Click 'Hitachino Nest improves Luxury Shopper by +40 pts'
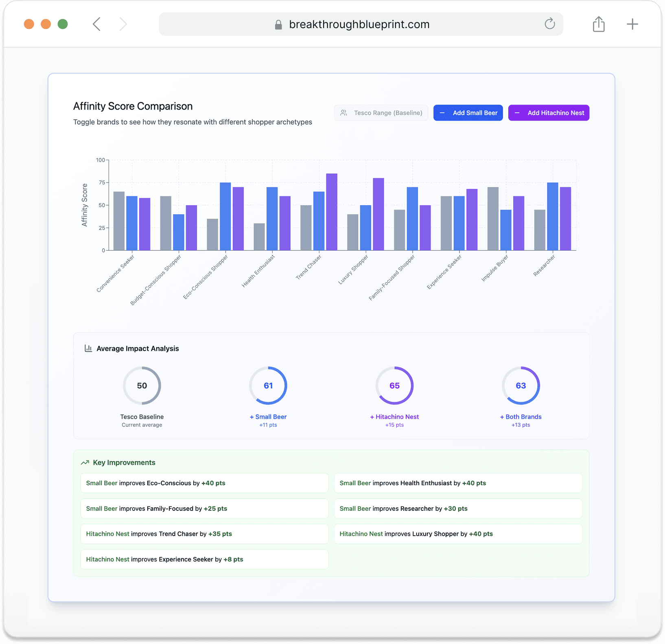 coord(458,534)
